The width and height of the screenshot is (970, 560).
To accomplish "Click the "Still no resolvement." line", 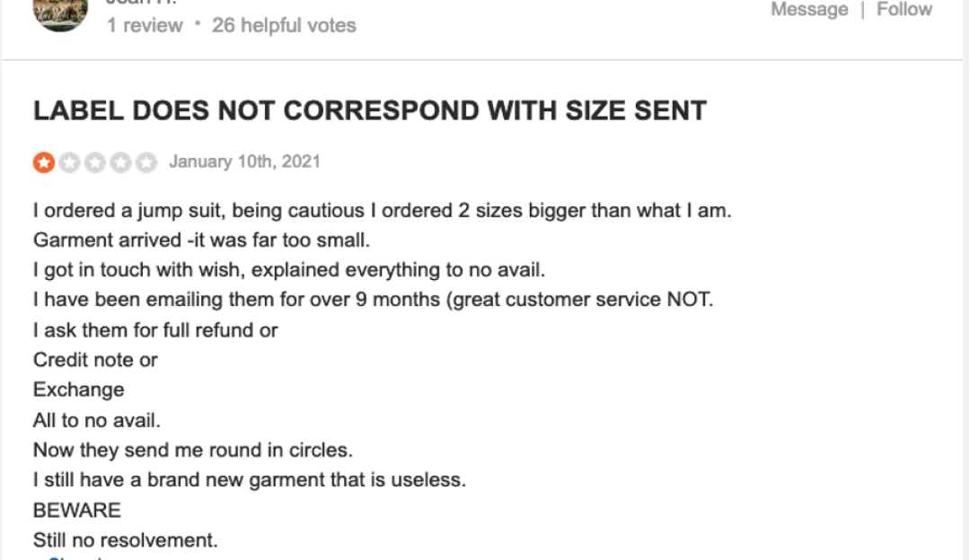I will (x=126, y=540).
